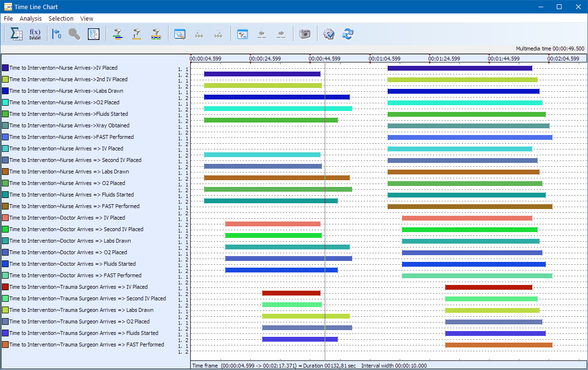This screenshot has height=370, width=588.
Task: Click the filter funnel with dashed blocks icon
Action: coord(156,34)
